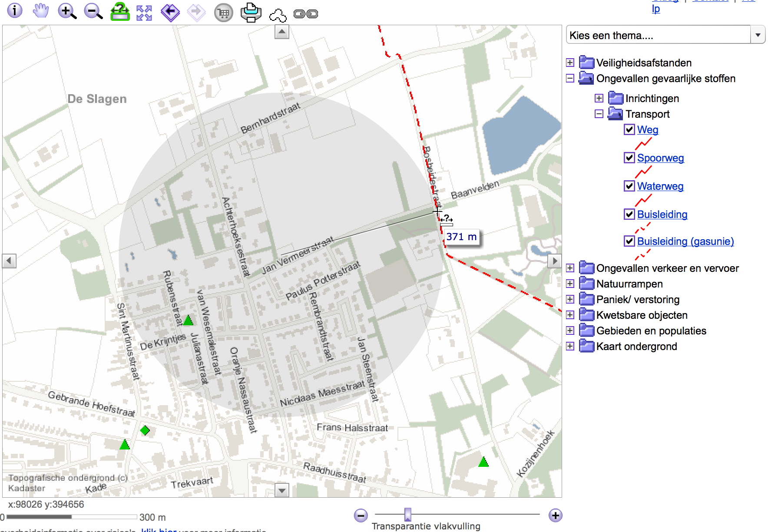
Task: Uncheck the Buisleiding layer checkbox
Action: (x=629, y=214)
